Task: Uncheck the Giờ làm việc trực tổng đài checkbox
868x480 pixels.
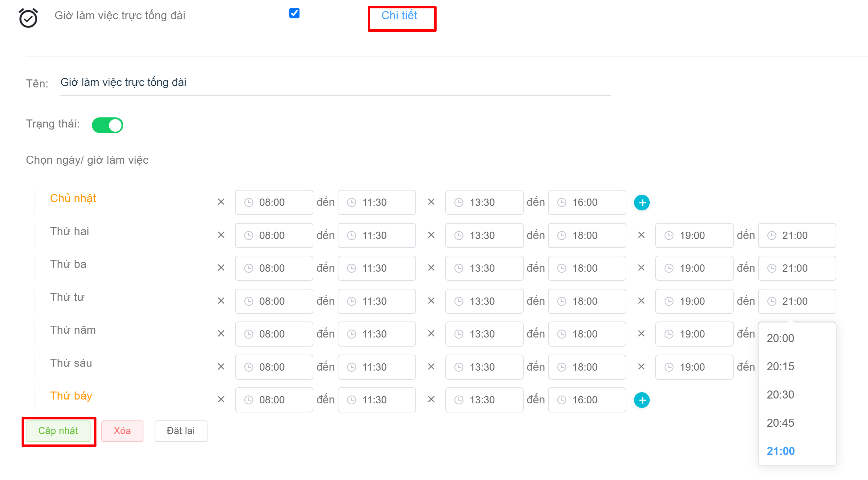Action: coord(294,13)
